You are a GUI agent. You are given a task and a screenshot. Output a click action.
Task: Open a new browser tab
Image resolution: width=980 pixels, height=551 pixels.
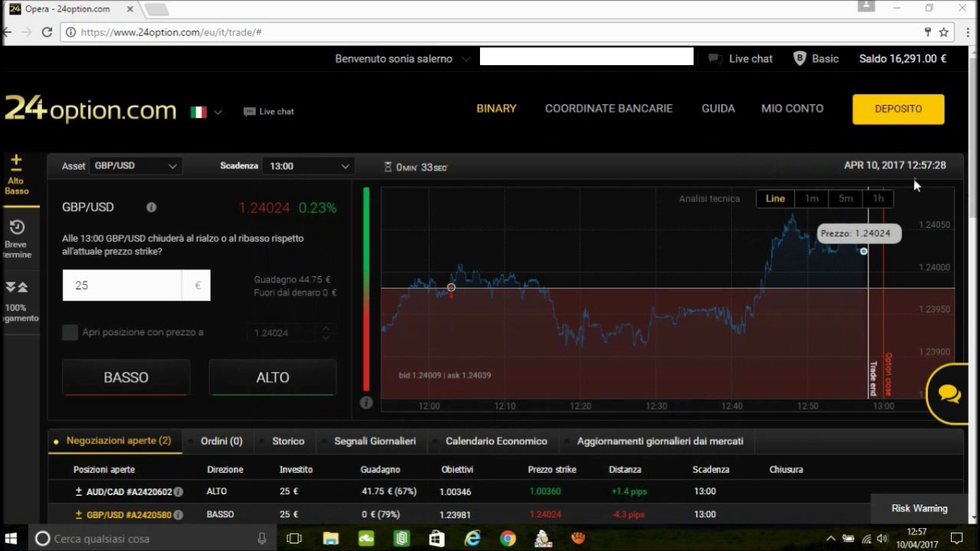(156, 9)
